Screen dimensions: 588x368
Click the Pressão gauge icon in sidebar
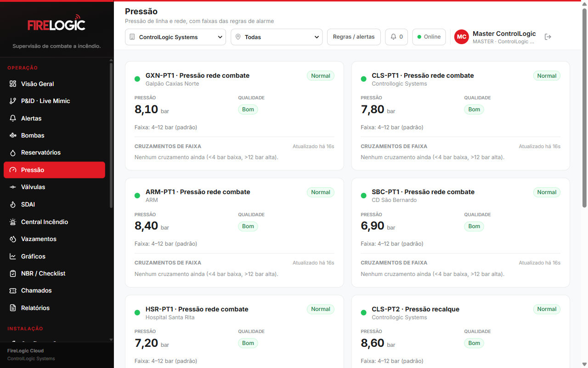[x=13, y=170]
